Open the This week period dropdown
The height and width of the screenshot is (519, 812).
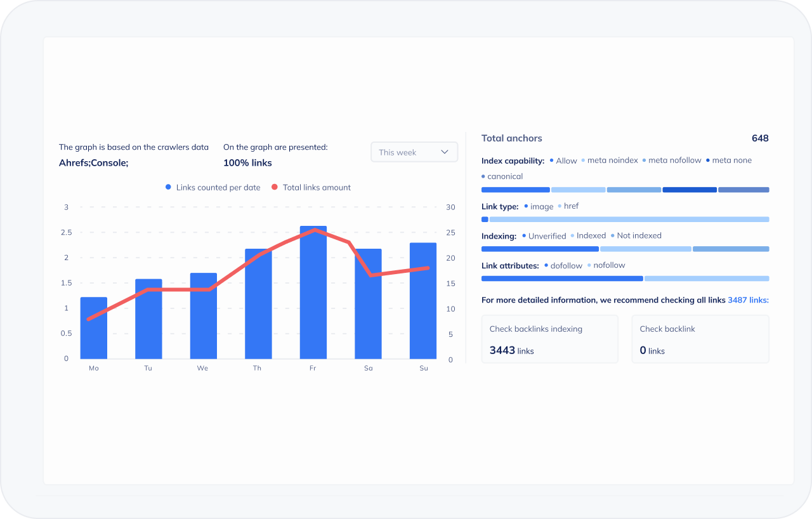click(414, 152)
